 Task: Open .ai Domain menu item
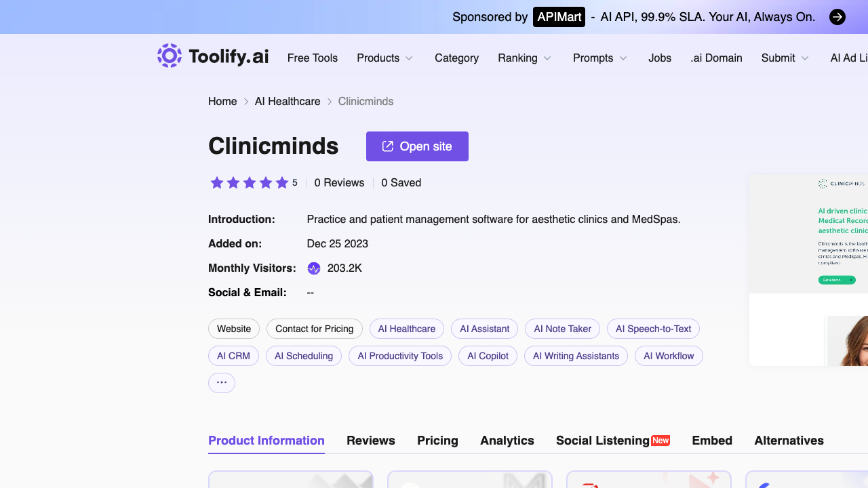coord(716,58)
